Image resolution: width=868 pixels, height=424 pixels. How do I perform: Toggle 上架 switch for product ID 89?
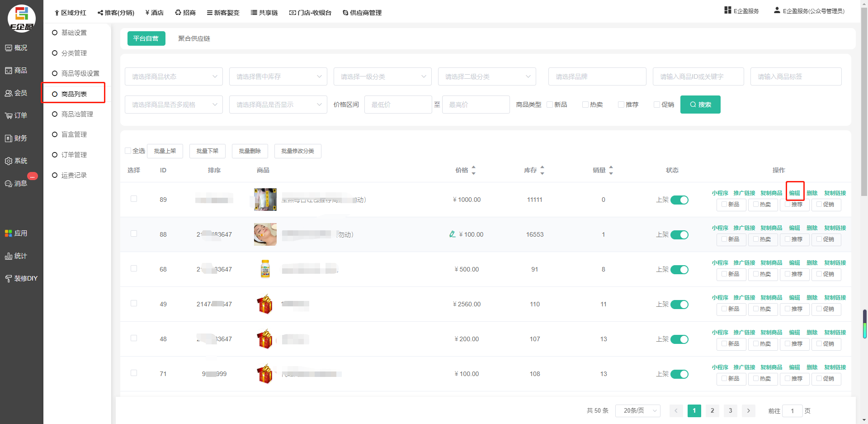point(679,200)
